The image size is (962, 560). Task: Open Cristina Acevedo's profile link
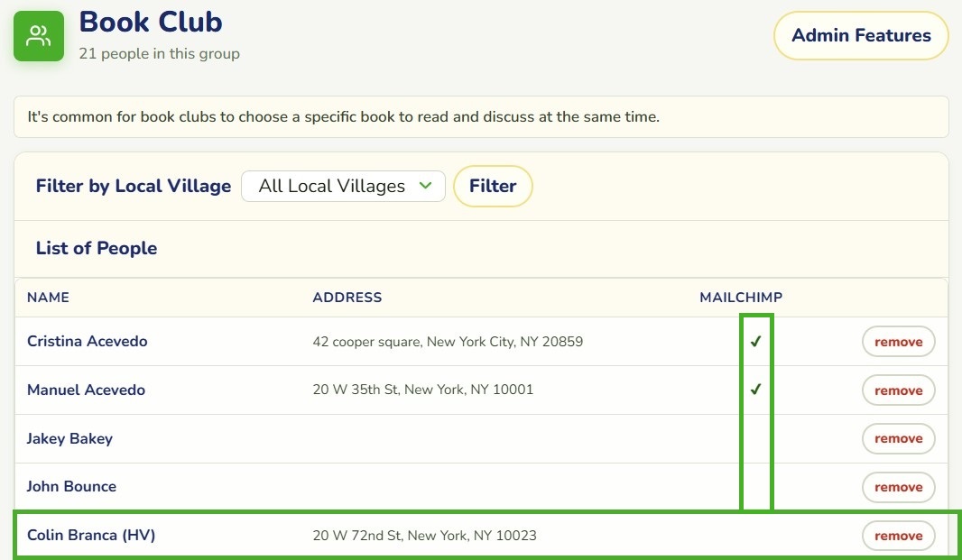[88, 341]
